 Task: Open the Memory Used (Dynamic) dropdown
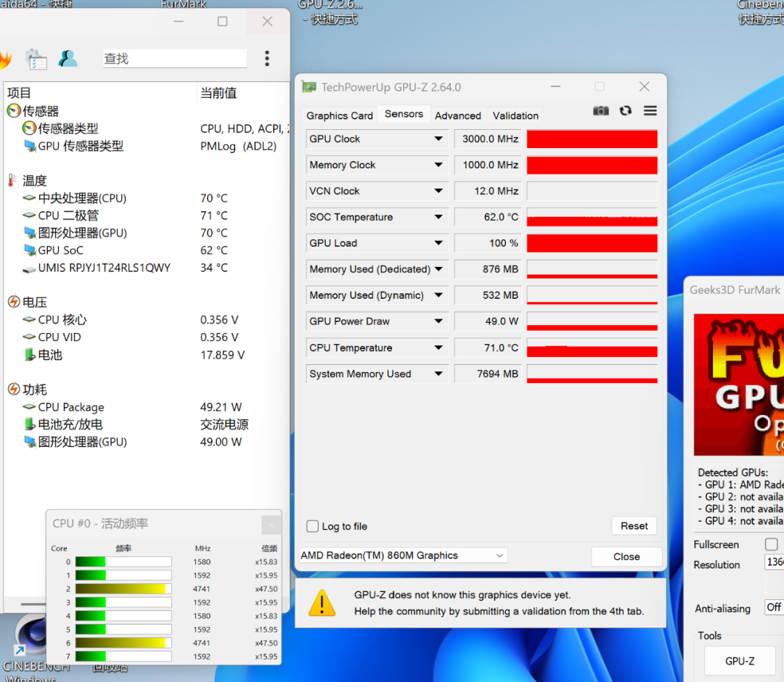[x=438, y=295]
